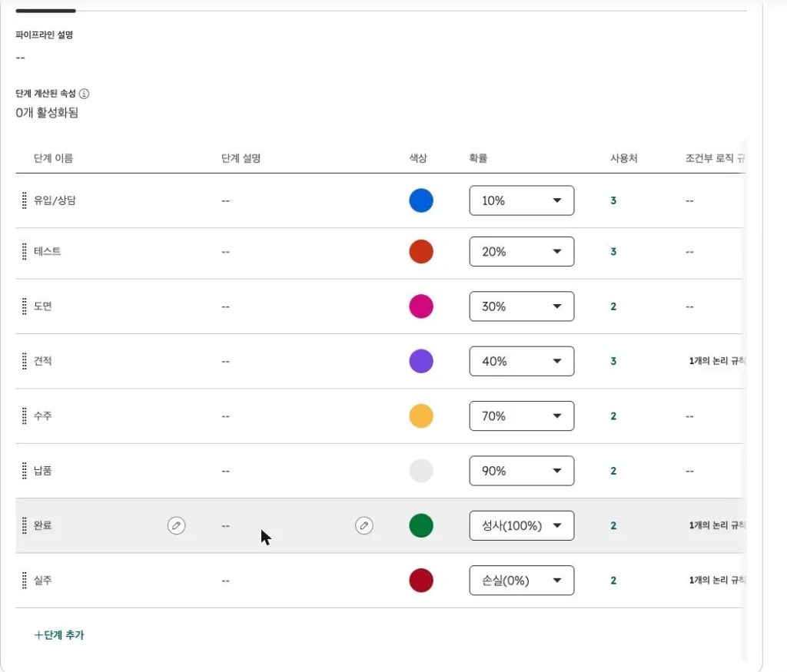Open the 손실(0%) dropdown for 실주
The width and height of the screenshot is (787, 672).
(522, 581)
